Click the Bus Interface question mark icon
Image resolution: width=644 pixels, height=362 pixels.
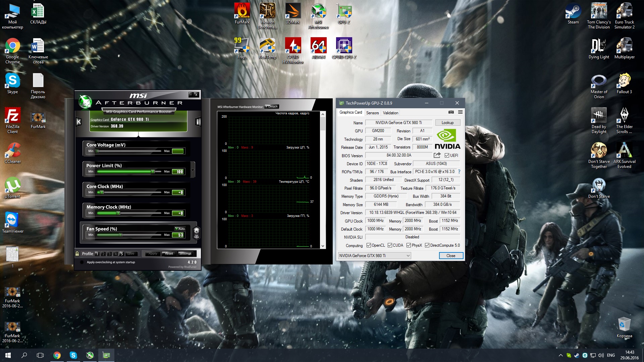459,172
